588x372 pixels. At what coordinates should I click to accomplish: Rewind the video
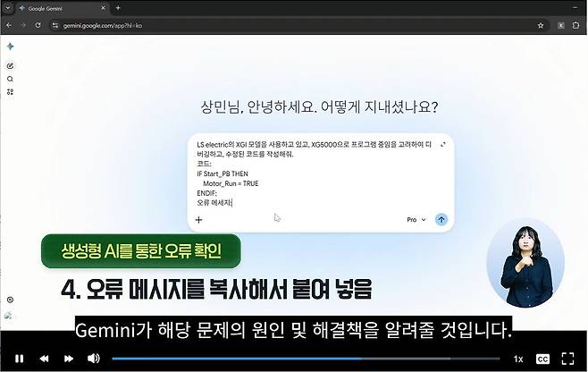click(44, 359)
